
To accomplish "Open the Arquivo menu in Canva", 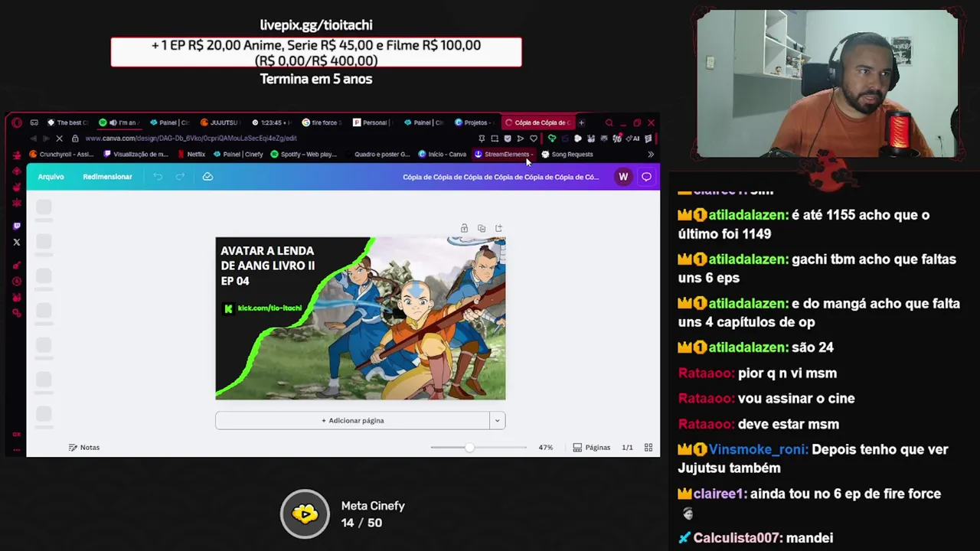I will coord(51,177).
